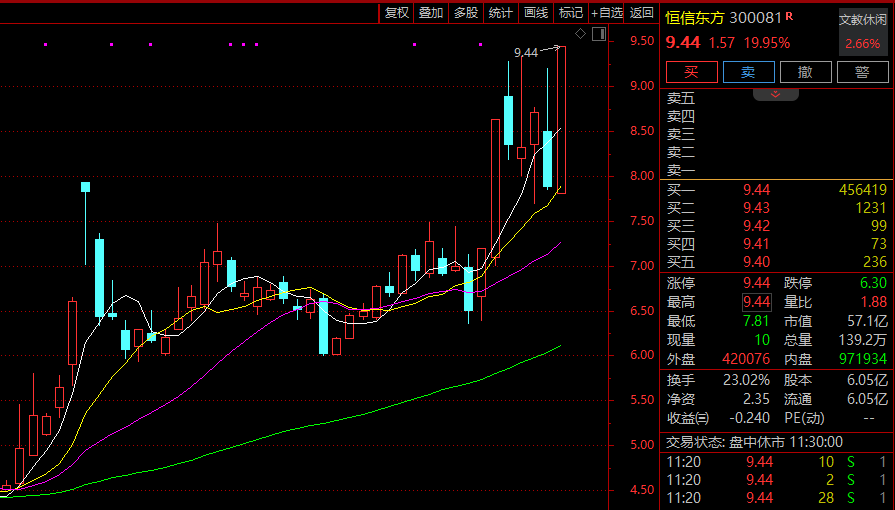This screenshot has width=895, height=510.
Task: Click the red R badge beside 300081
Action: point(789,16)
